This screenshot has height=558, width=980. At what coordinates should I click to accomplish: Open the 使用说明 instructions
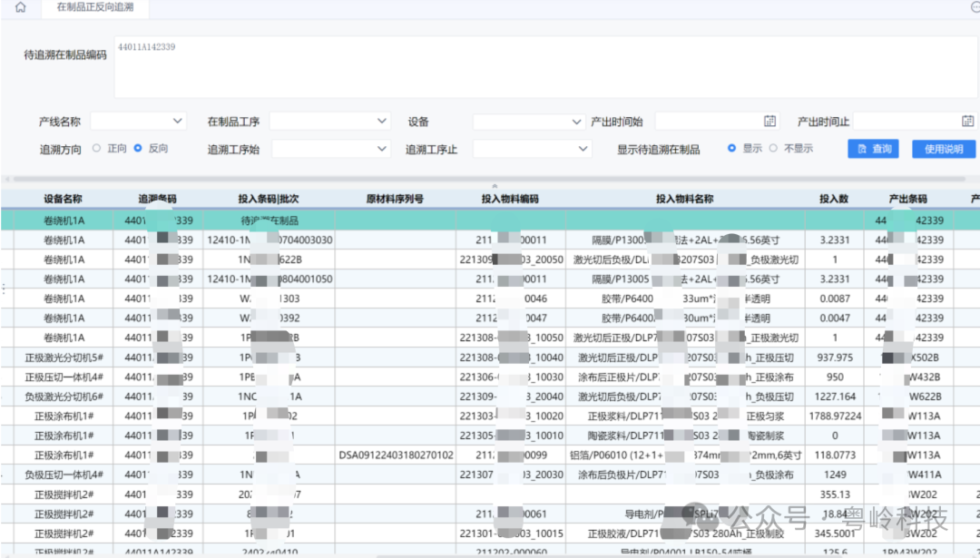(x=944, y=148)
